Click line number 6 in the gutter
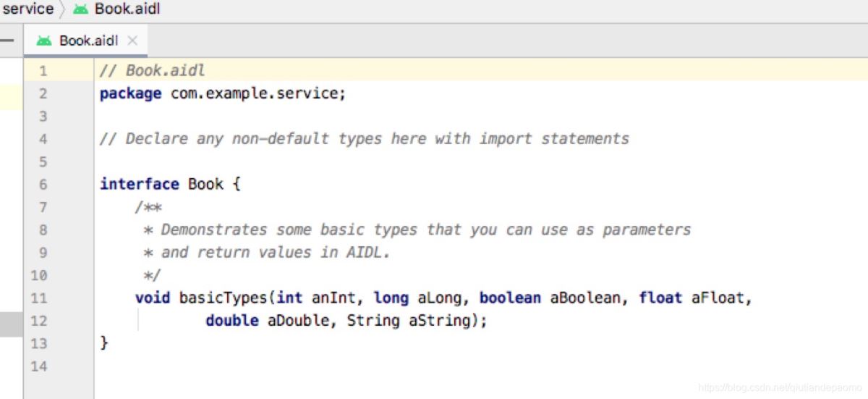 (x=43, y=185)
